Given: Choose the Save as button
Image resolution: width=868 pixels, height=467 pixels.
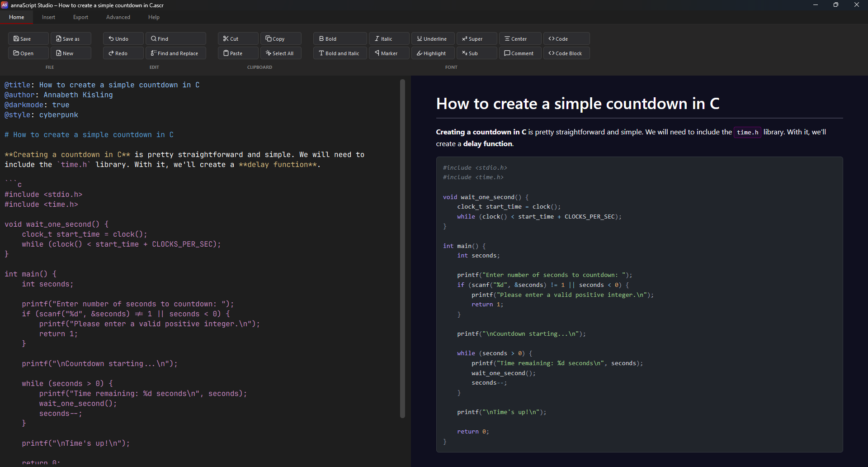Looking at the screenshot, I should [71, 38].
